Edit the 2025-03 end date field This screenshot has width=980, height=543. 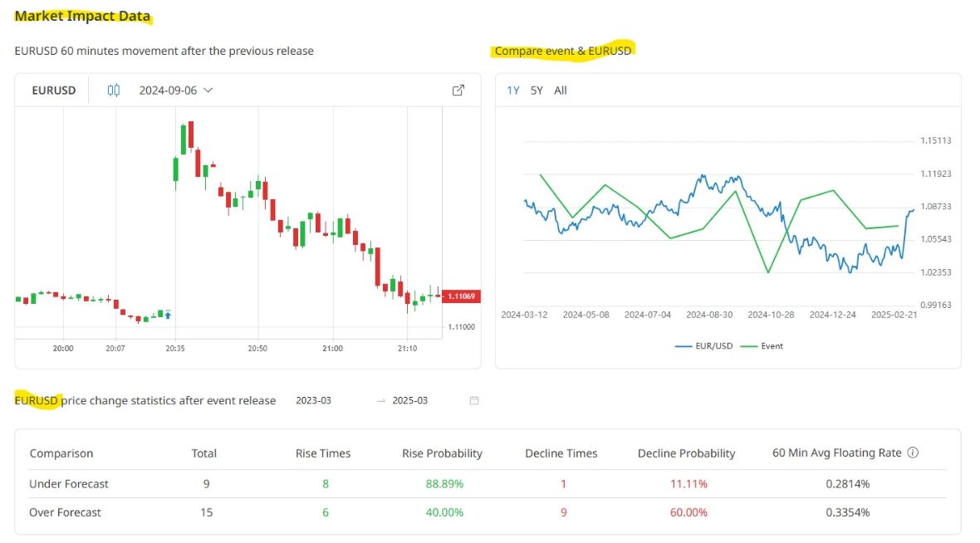click(410, 400)
